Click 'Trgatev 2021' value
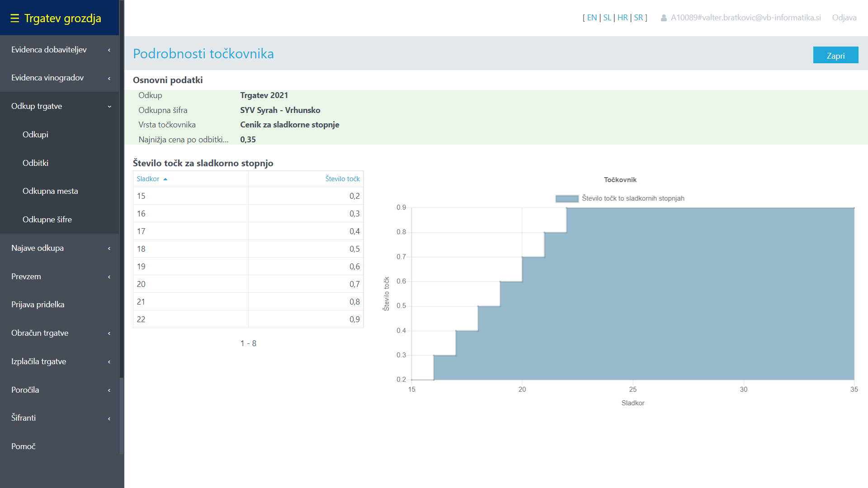The width and height of the screenshot is (868, 488). pyautogui.click(x=264, y=95)
